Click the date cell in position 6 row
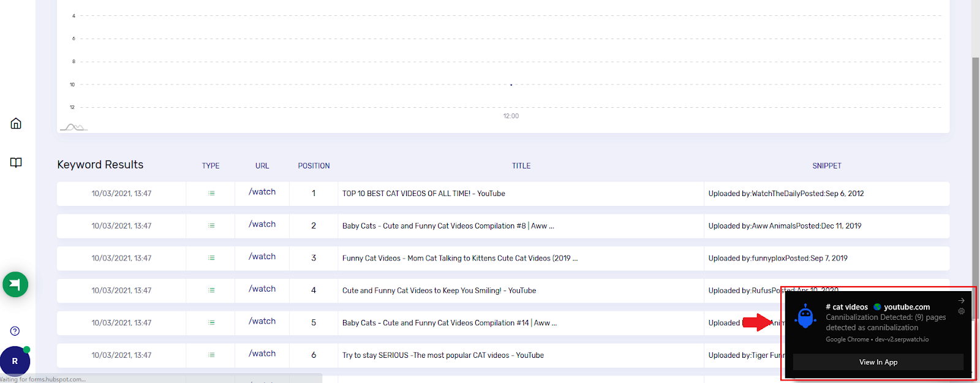The image size is (980, 383). pyautogui.click(x=121, y=355)
